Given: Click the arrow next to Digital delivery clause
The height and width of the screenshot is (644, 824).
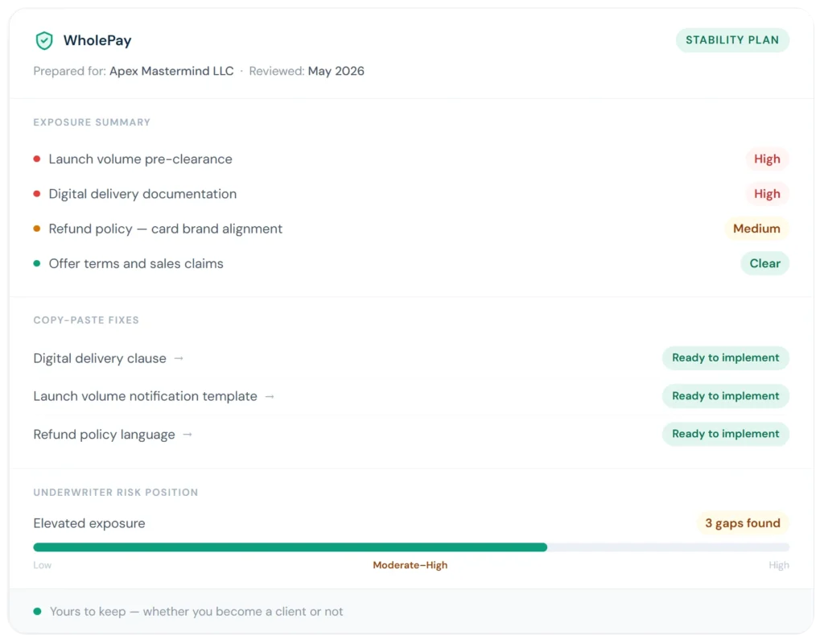Looking at the screenshot, I should tap(179, 358).
